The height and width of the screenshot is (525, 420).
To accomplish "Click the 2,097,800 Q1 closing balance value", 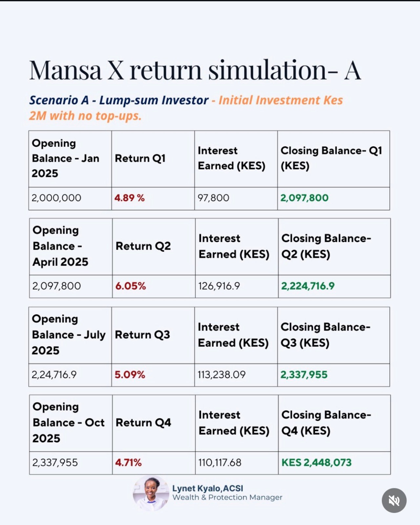I will point(304,198).
